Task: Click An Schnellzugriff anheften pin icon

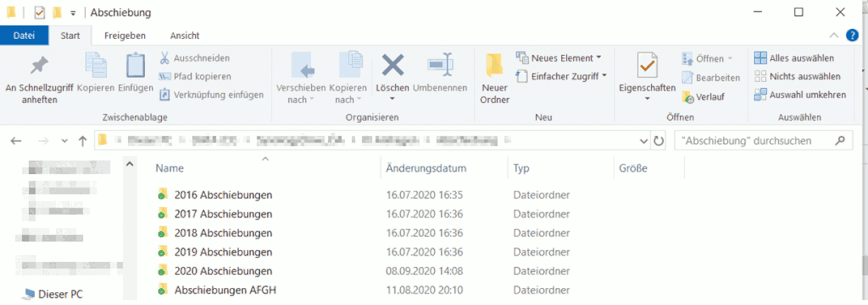Action: point(40,68)
